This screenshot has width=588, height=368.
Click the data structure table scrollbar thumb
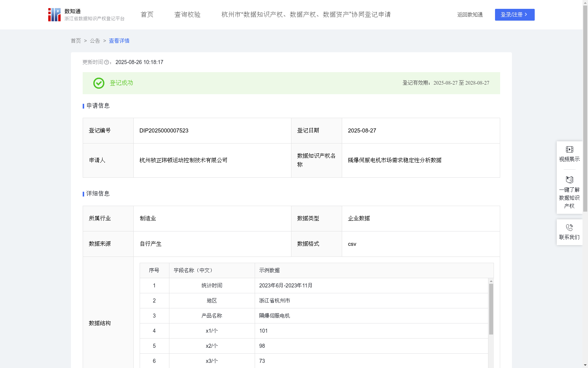491,309
